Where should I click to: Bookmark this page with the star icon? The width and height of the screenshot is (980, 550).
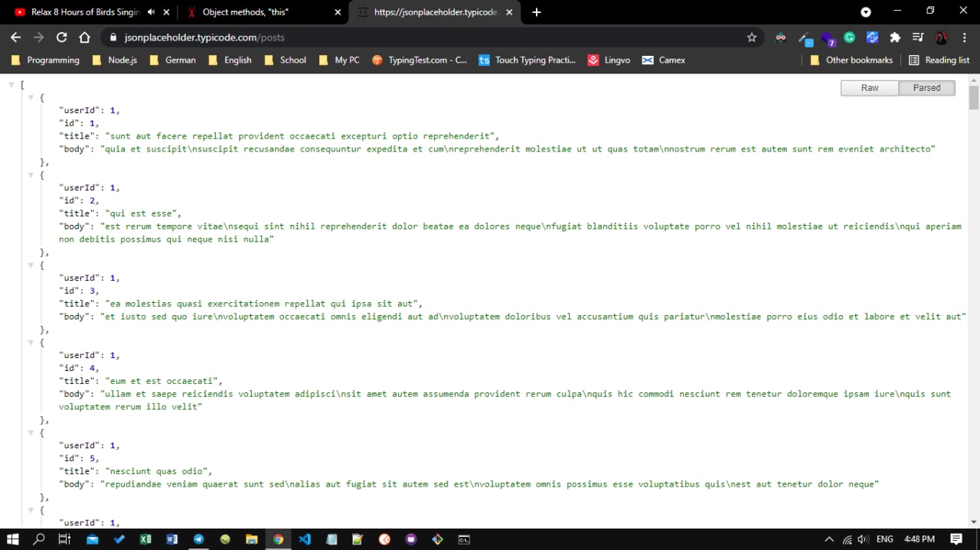tap(752, 37)
